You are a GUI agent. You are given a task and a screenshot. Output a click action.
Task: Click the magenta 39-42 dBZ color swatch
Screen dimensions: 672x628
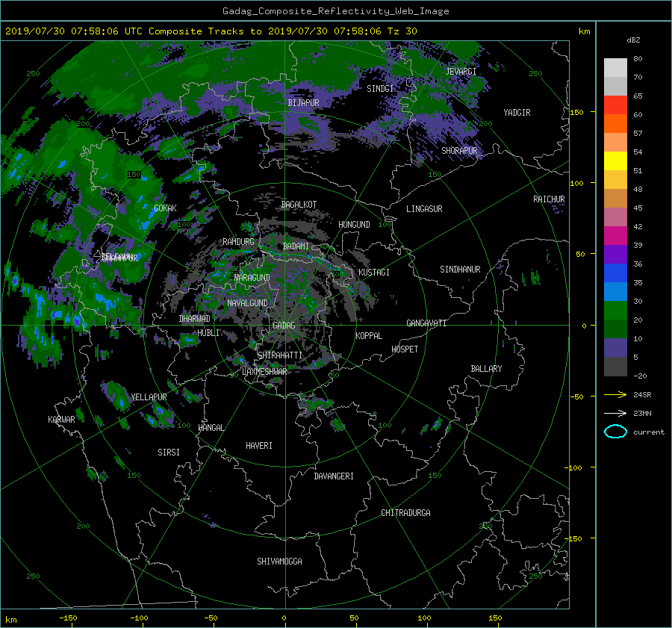pos(615,236)
